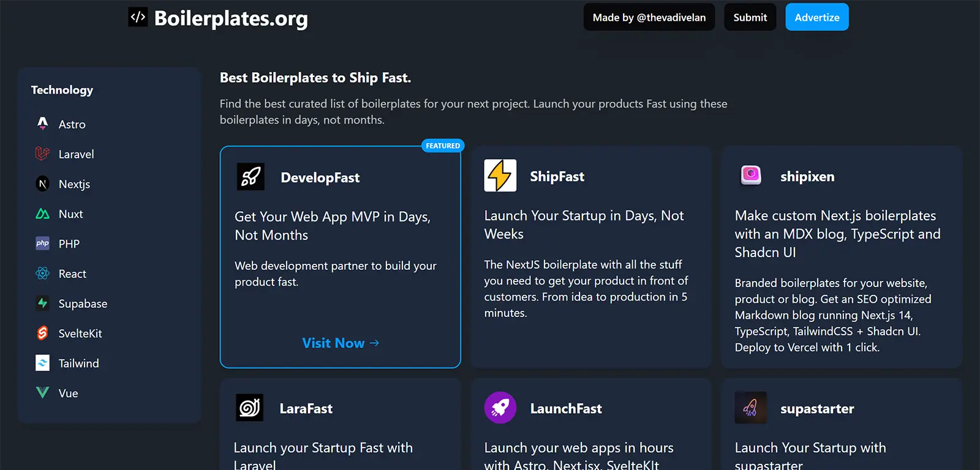The width and height of the screenshot is (980, 470).
Task: Click "Web development partner to build your product" text
Action: [x=336, y=274]
